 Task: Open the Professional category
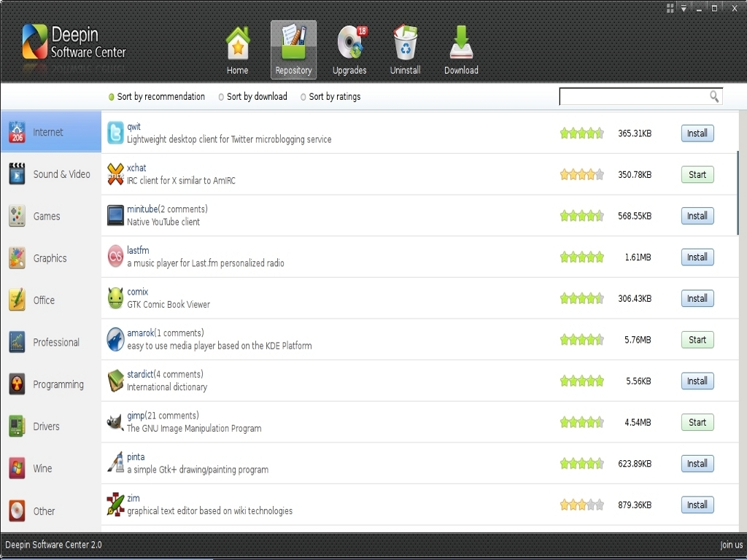point(51,343)
